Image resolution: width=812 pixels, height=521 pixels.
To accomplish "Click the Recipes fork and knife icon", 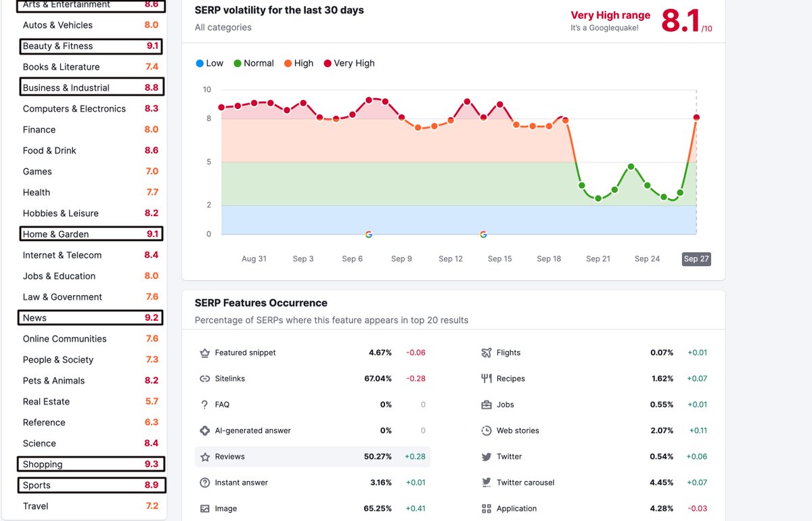I will [x=487, y=379].
